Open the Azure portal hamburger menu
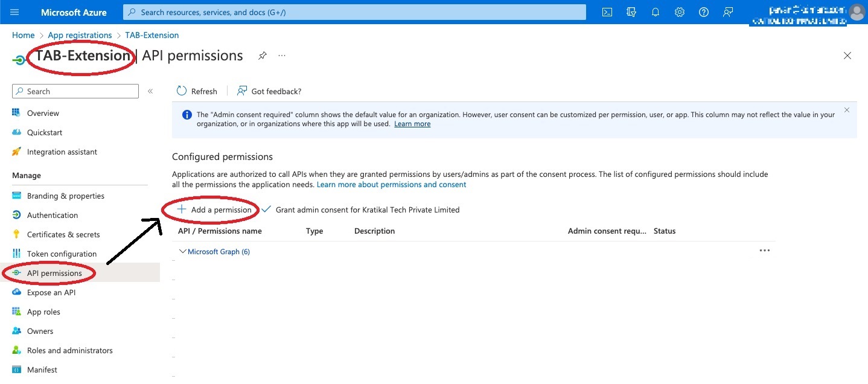 point(14,12)
